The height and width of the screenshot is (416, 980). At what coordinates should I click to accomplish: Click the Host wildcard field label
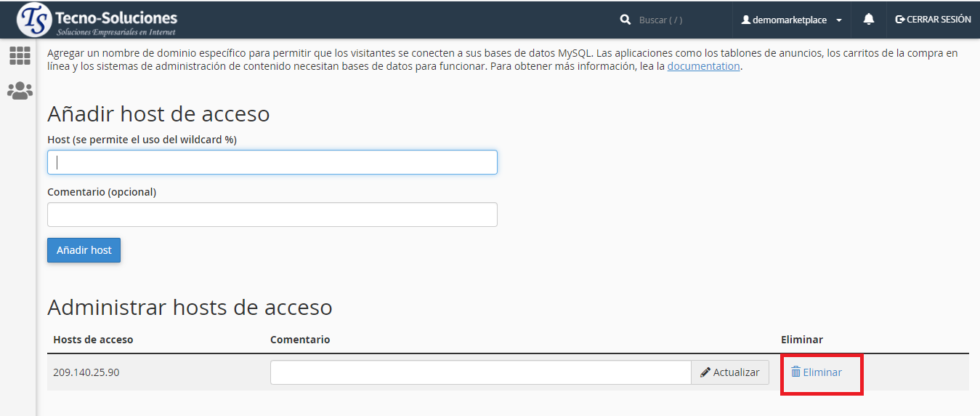(142, 140)
